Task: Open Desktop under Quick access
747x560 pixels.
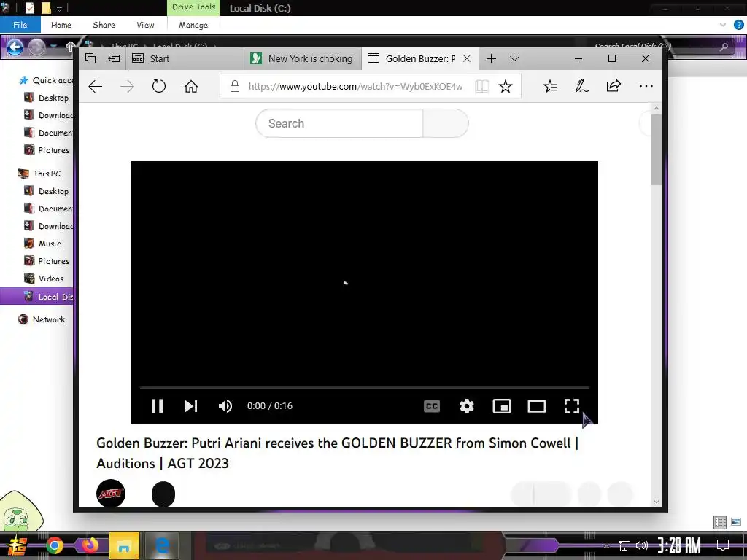Action: pyautogui.click(x=47, y=98)
